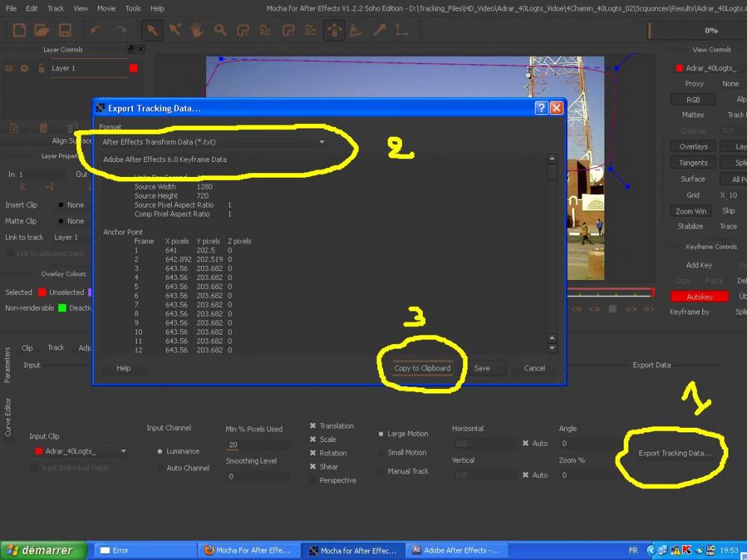747x560 pixels.
Task: Open the Proxy None dropdown
Action: [x=732, y=84]
